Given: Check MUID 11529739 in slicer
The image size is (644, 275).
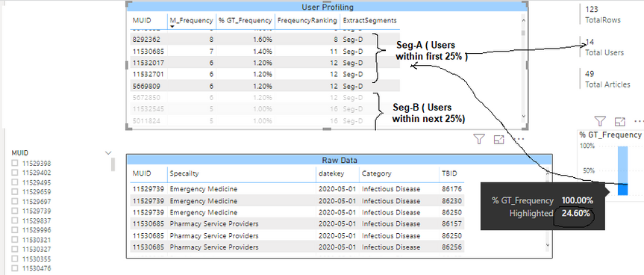Looking at the screenshot, I should coord(15,211).
